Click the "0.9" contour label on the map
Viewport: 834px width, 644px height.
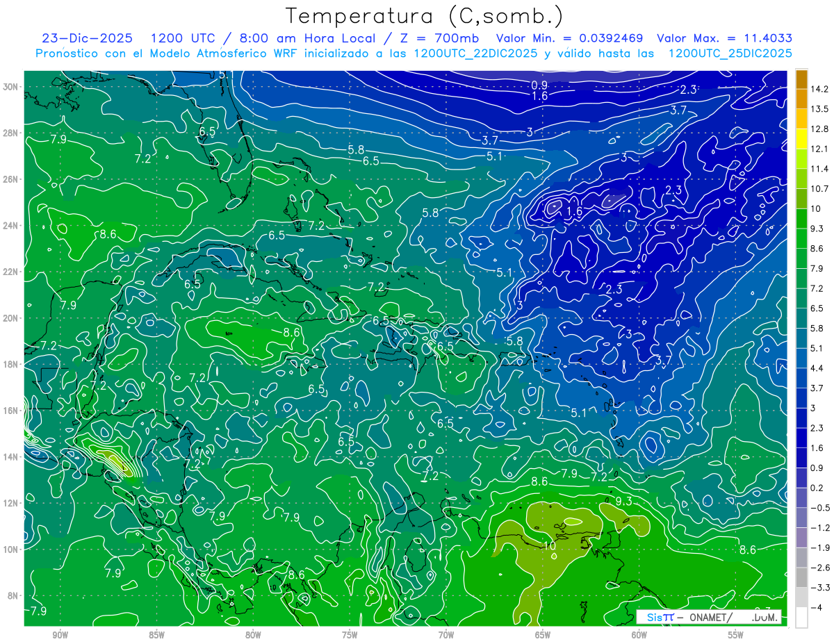(x=539, y=85)
